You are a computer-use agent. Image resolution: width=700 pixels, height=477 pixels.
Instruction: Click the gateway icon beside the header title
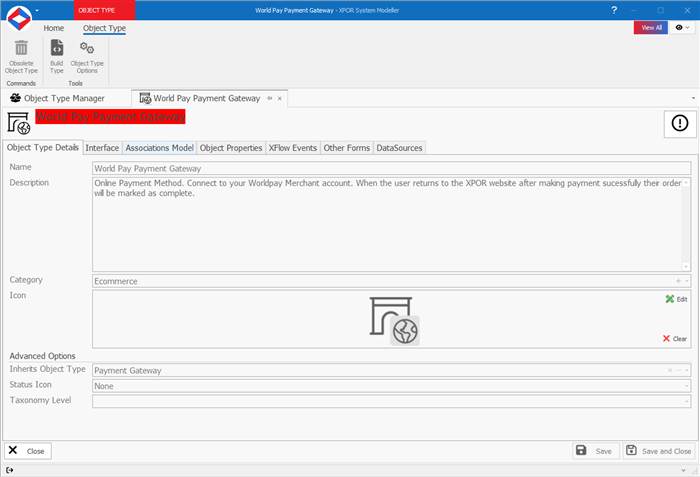point(19,123)
